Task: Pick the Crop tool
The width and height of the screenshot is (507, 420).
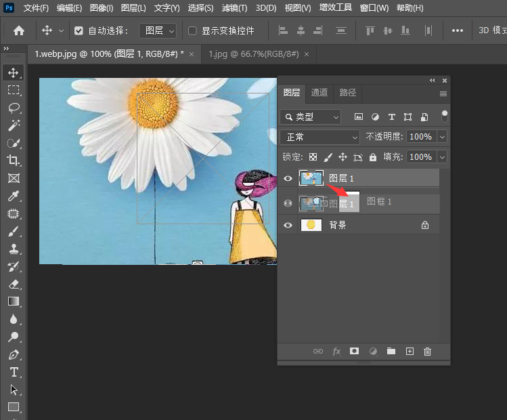Action: tap(14, 161)
